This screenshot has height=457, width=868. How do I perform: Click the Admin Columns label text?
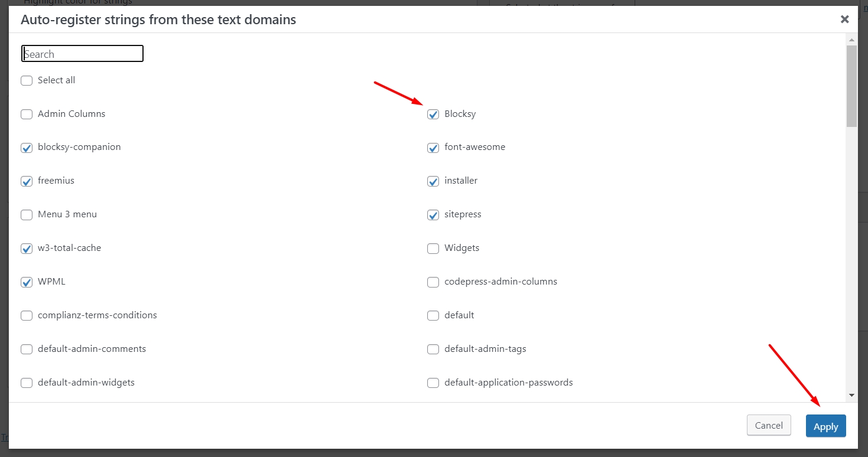pos(71,114)
